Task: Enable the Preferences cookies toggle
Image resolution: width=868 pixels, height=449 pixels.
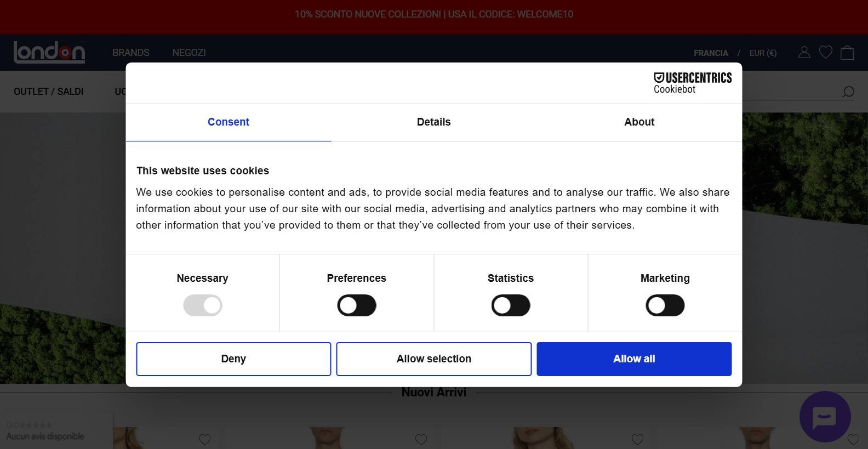Action: (357, 305)
